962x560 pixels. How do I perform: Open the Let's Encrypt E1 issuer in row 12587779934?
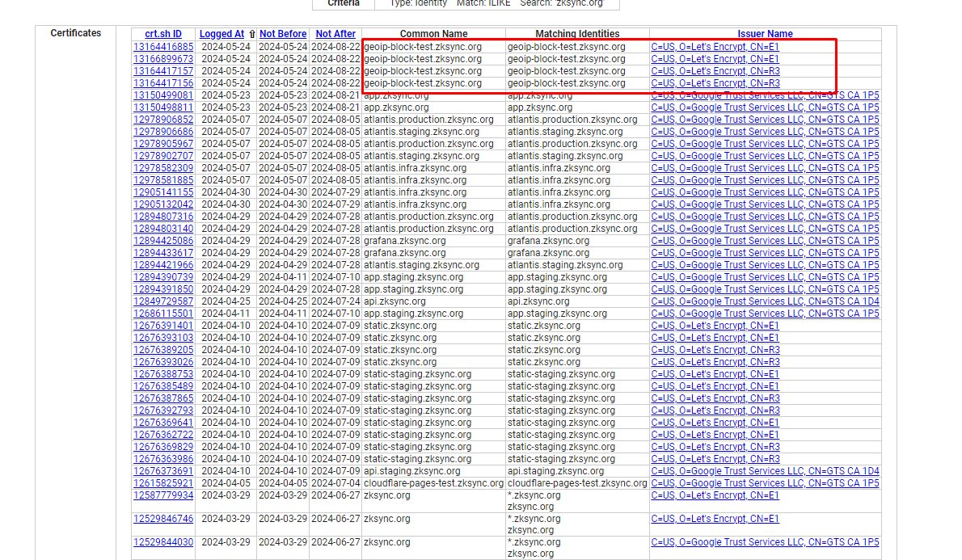pyautogui.click(x=715, y=495)
